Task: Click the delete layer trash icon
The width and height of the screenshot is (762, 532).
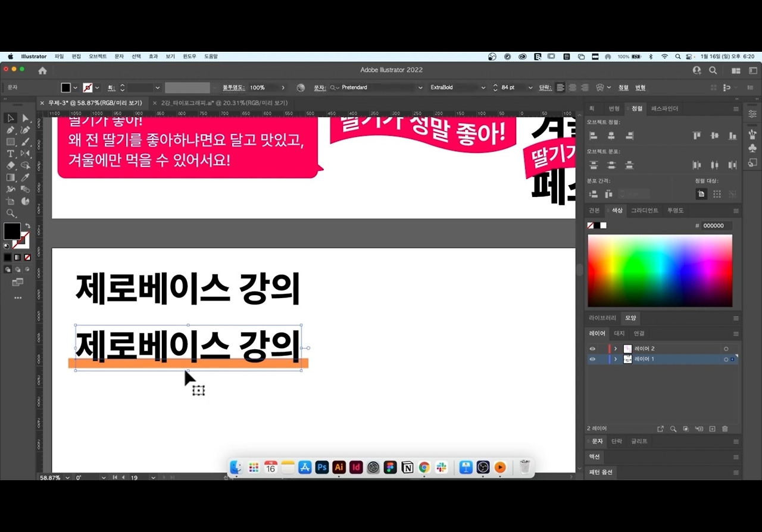Action: coord(725,428)
